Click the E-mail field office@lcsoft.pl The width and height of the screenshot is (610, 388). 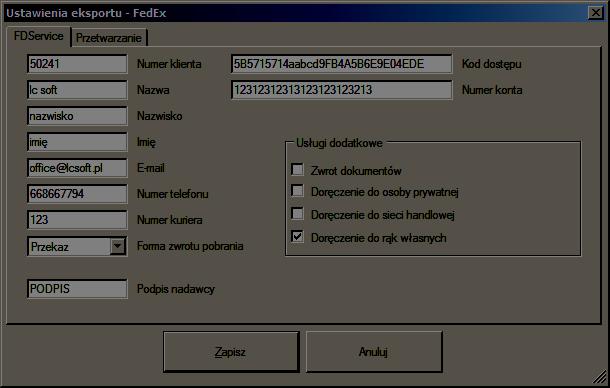coord(77,168)
